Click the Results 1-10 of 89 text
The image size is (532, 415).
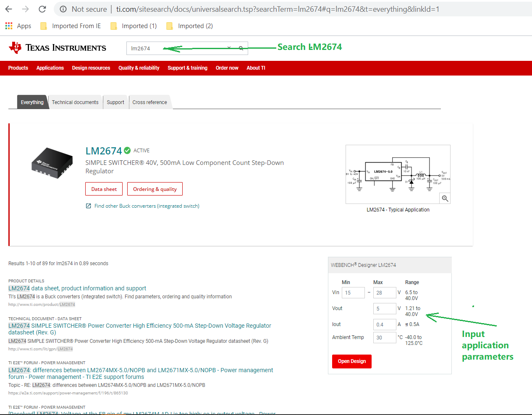pos(58,264)
